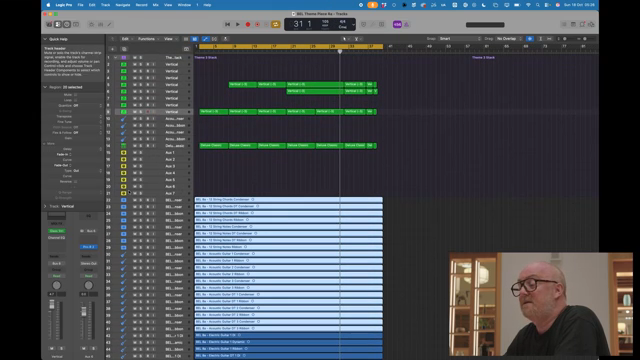Toggle blue waveform zoom button

pyautogui.click(x=530, y=39)
